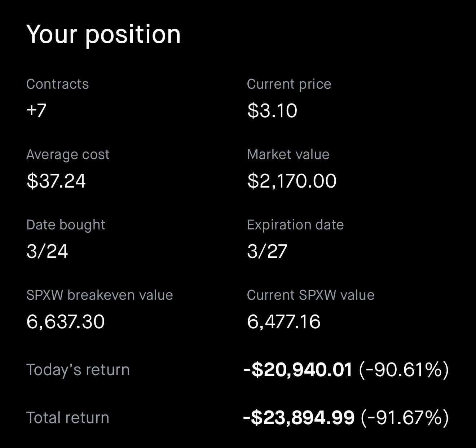Tap the Today's return label
The height and width of the screenshot is (448, 476).
pos(78,370)
